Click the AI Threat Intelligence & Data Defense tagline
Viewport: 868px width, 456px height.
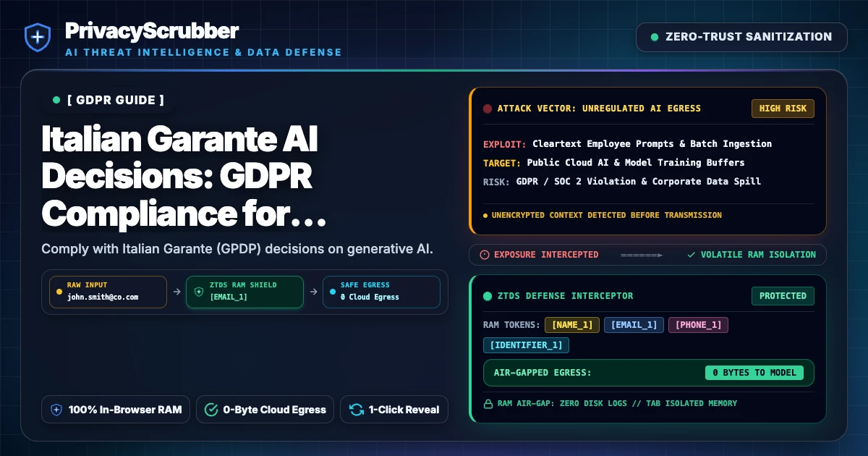tap(203, 53)
